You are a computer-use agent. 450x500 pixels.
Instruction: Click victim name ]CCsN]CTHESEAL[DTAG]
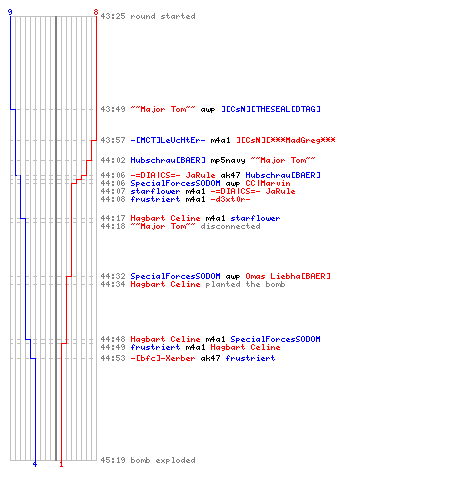(271, 109)
